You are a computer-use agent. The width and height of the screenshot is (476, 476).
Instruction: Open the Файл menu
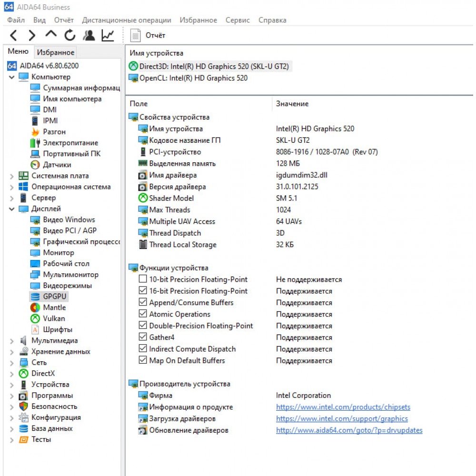click(16, 20)
